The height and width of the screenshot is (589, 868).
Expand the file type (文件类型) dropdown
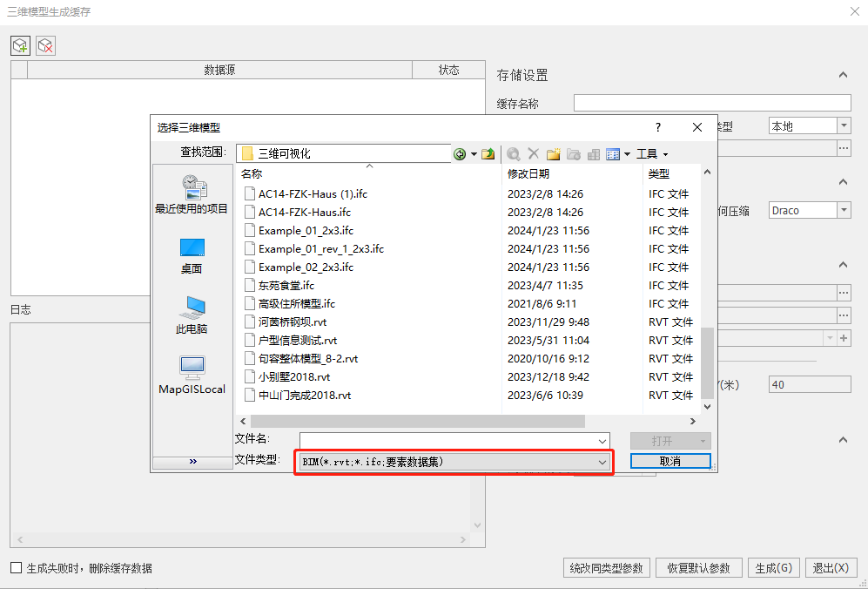(x=454, y=462)
